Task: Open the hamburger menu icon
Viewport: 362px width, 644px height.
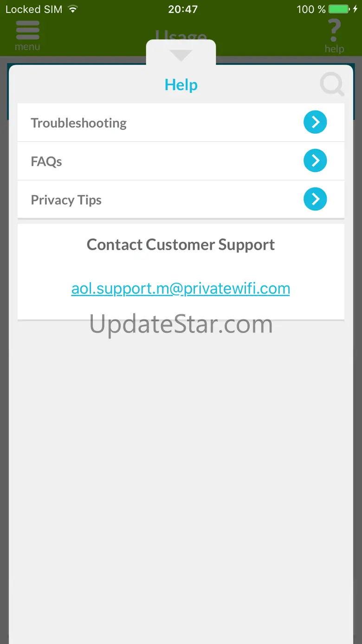Action: click(28, 31)
